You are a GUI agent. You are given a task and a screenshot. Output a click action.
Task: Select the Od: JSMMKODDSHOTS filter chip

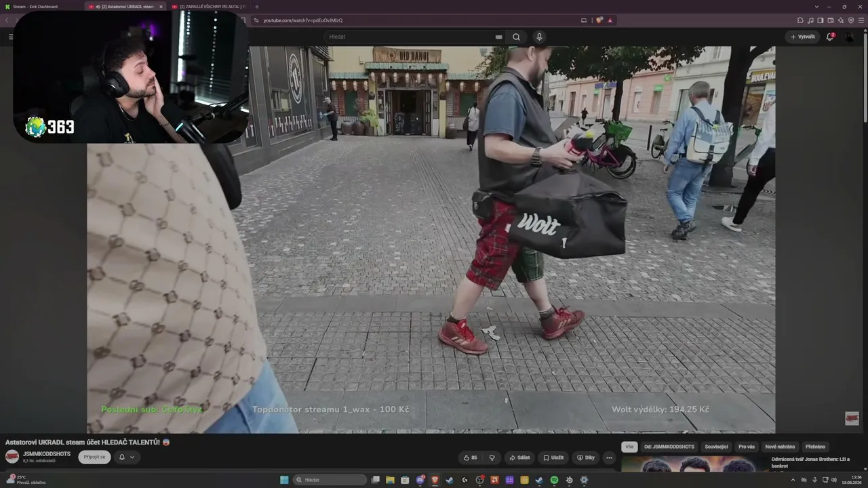pyautogui.click(x=669, y=447)
